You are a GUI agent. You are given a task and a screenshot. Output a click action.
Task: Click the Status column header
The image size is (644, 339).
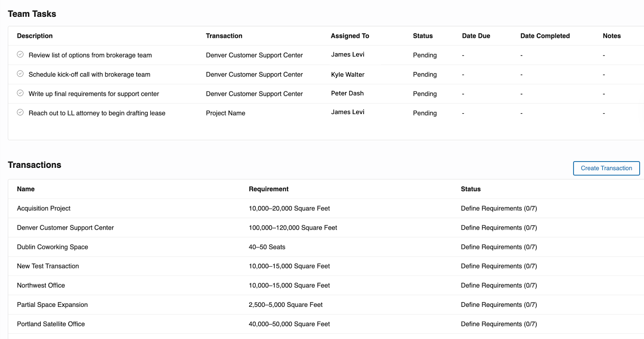pyautogui.click(x=471, y=189)
